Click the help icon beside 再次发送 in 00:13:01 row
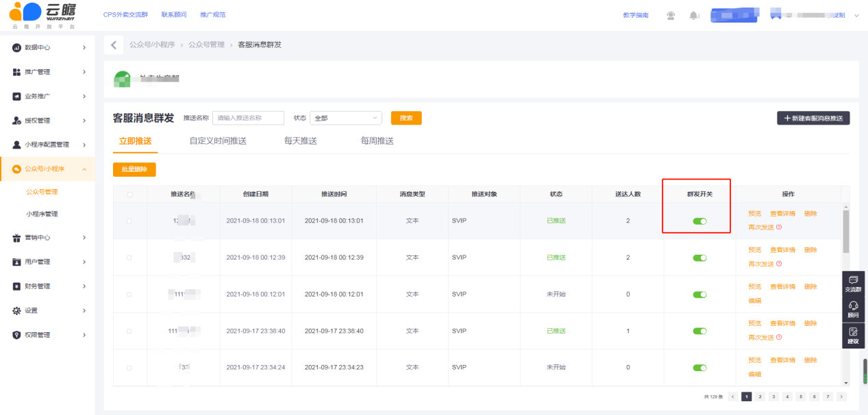 pos(779,227)
